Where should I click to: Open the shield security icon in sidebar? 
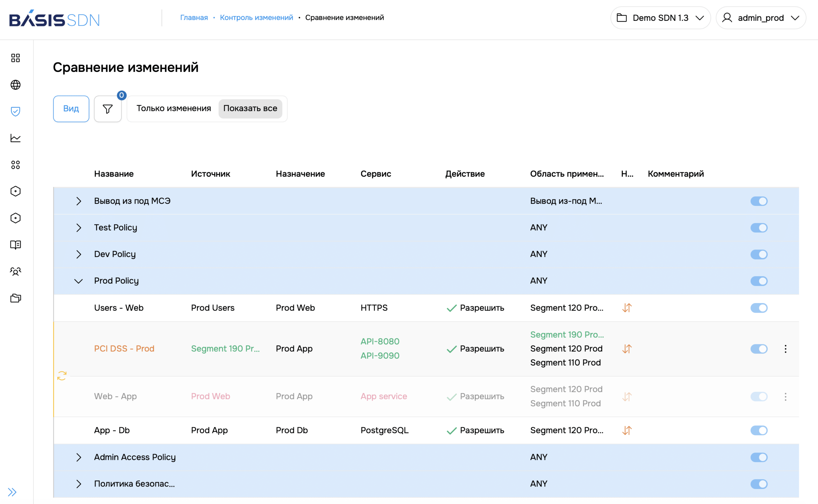[x=15, y=111]
